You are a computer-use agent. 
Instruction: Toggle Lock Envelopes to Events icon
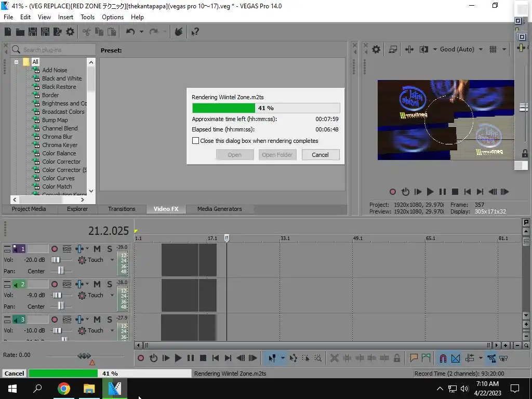[x=491, y=358]
